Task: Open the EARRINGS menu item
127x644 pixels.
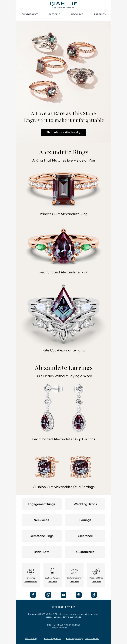Action: click(x=100, y=14)
